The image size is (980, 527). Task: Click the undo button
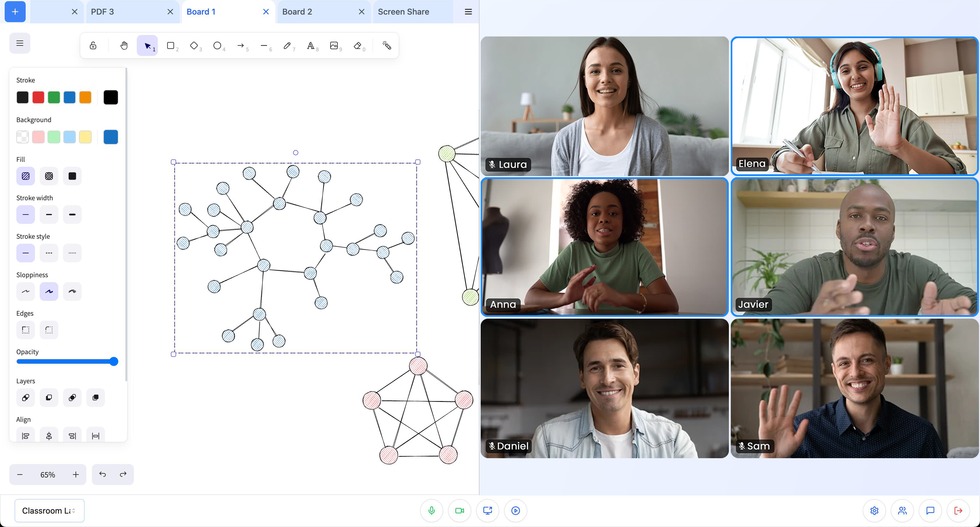tap(102, 474)
